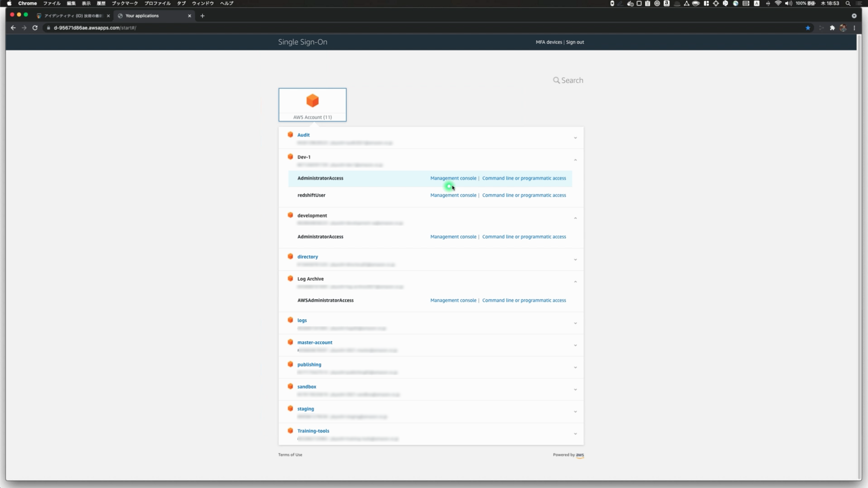This screenshot has width=868, height=488.
Task: Click the Training-tools account name
Action: (313, 431)
